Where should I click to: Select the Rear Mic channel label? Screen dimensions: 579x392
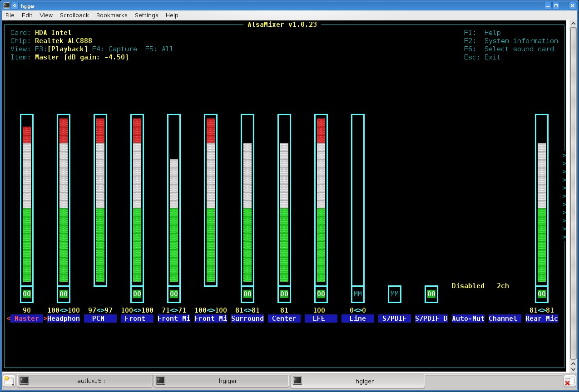pyautogui.click(x=542, y=318)
